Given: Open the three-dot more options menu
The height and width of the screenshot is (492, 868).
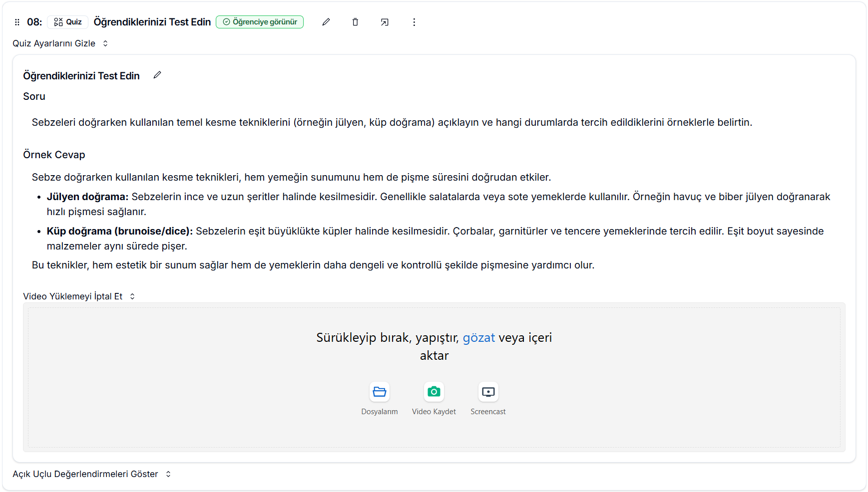Looking at the screenshot, I should [x=414, y=22].
